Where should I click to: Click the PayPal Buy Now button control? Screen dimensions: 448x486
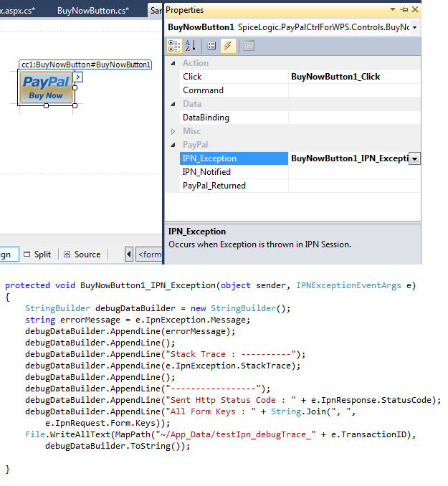click(46, 87)
